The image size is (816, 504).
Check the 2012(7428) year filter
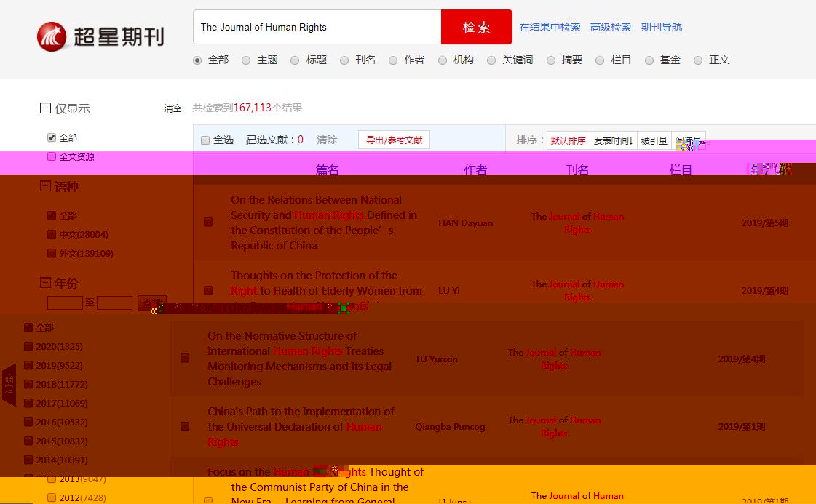[52, 497]
